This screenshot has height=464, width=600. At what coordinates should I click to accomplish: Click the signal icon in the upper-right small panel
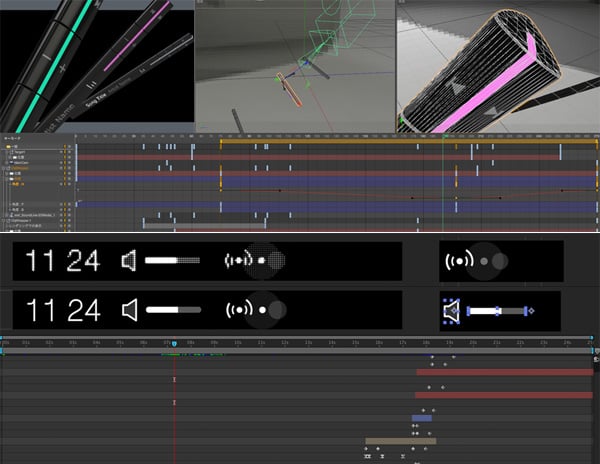[x=461, y=261]
